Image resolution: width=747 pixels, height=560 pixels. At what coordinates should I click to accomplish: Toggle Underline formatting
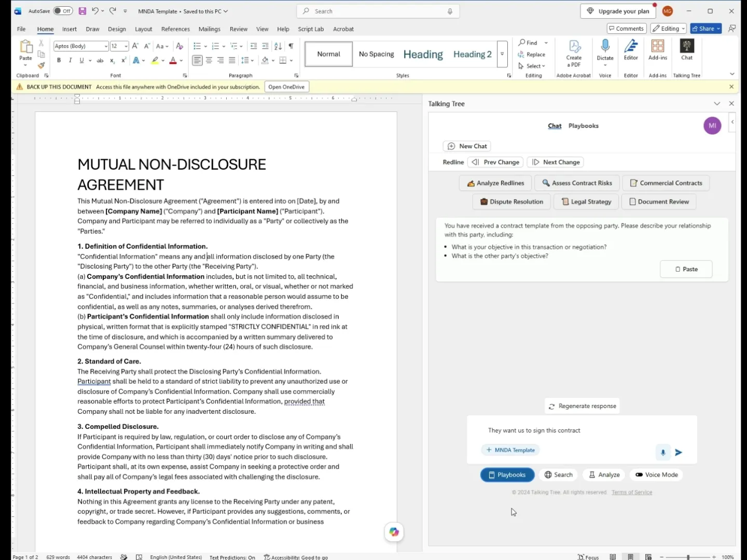(81, 61)
